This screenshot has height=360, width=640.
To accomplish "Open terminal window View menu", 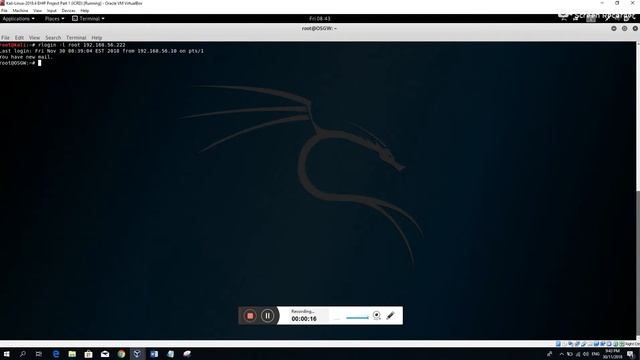I will pos(34,38).
